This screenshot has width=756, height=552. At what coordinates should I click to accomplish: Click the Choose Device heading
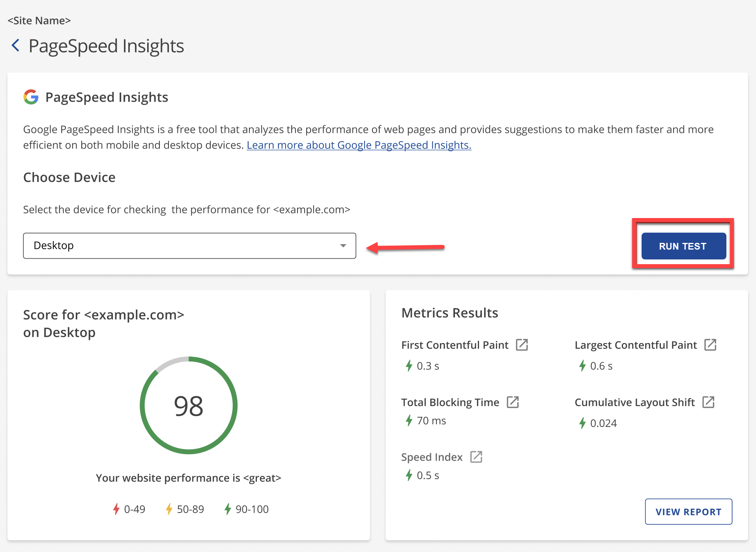point(69,177)
